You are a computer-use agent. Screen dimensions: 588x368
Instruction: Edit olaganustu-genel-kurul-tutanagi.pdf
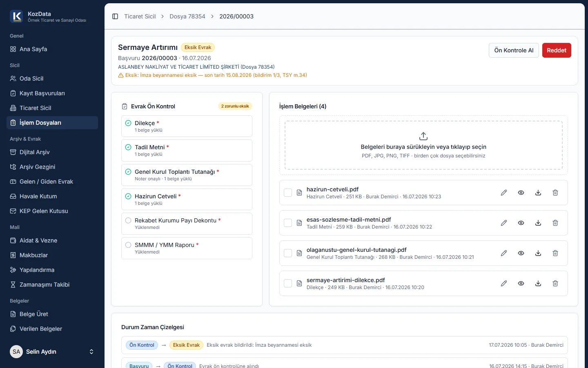(504, 253)
